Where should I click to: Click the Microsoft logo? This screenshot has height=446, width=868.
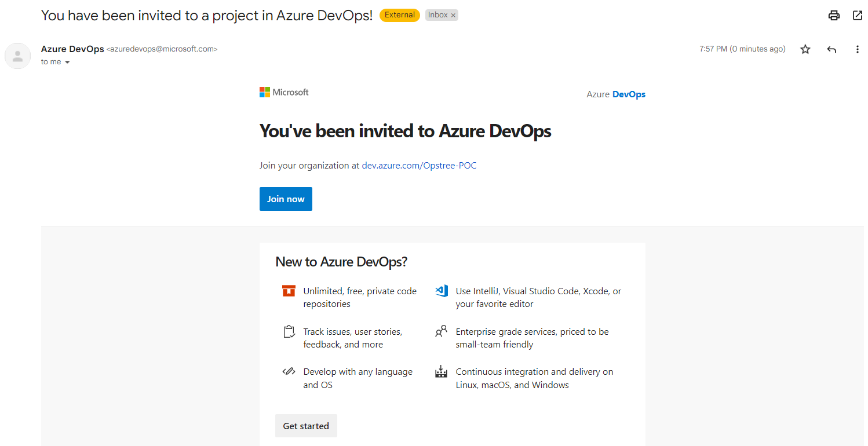[x=284, y=92]
